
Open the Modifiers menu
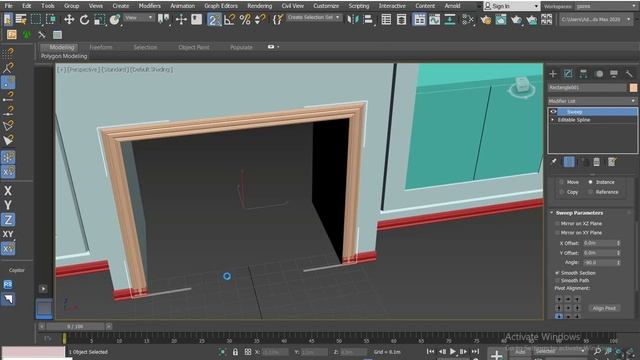coord(149,6)
